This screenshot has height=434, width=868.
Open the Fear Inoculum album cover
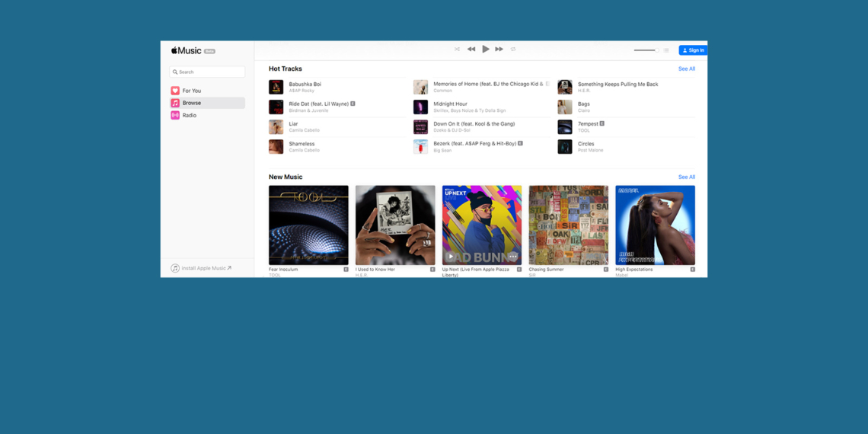click(308, 225)
